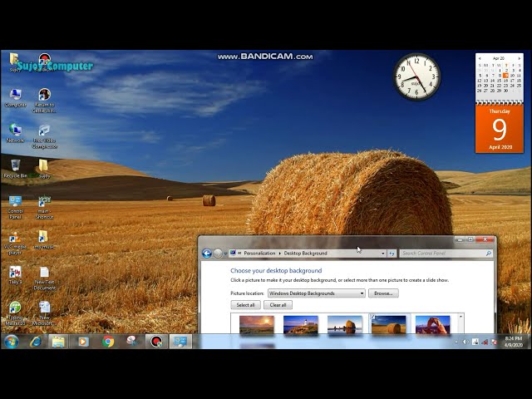Select the Network desktop icon
The width and height of the screenshot is (532, 399).
(x=15, y=133)
